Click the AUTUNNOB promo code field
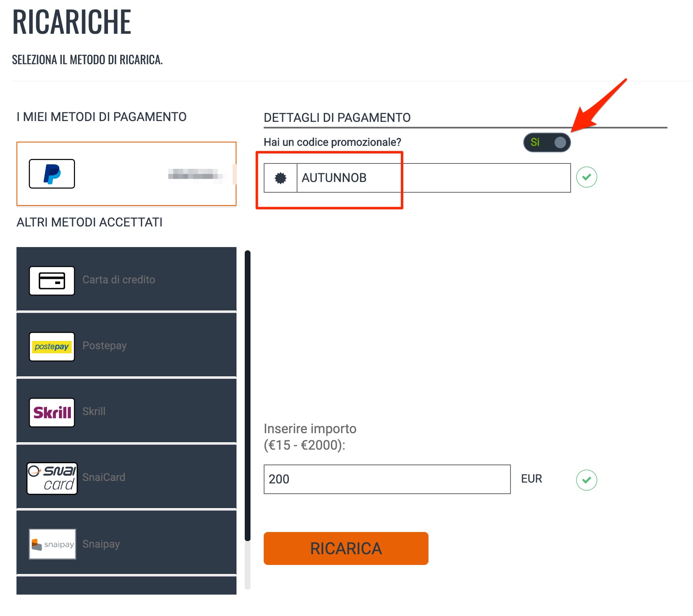Image resolution: width=693 pixels, height=616 pixels. tap(434, 178)
